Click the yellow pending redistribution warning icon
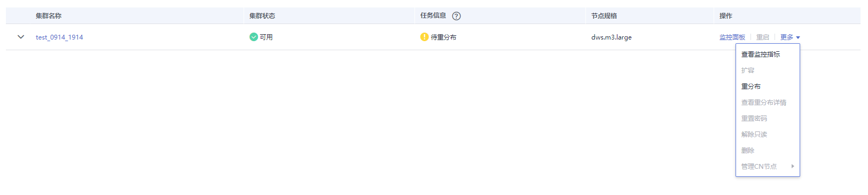868x195 pixels. [x=424, y=37]
